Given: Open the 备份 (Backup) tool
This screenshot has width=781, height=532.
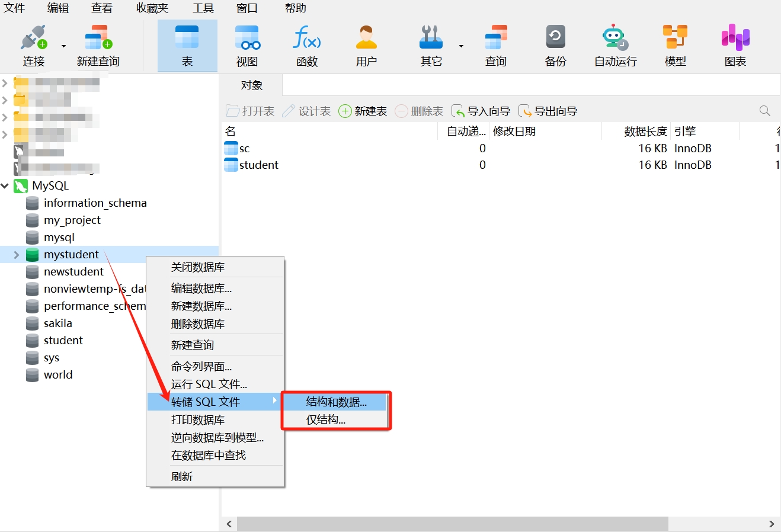Looking at the screenshot, I should pyautogui.click(x=555, y=39).
